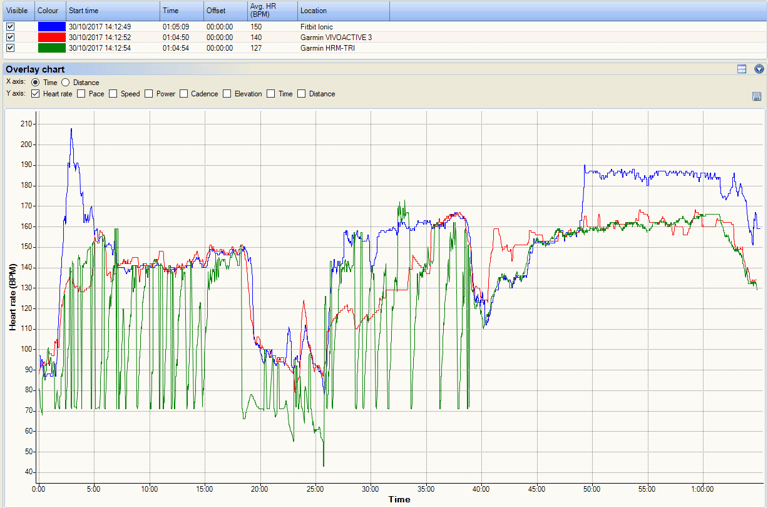This screenshot has width=768, height=508.
Task: Check the Power Y axis option
Action: click(149, 94)
